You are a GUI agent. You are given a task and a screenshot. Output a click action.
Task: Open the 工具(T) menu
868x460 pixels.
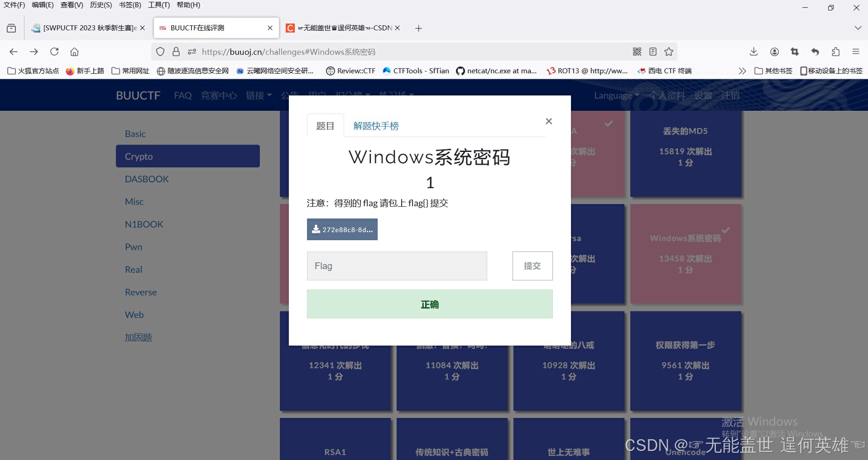[x=159, y=5]
